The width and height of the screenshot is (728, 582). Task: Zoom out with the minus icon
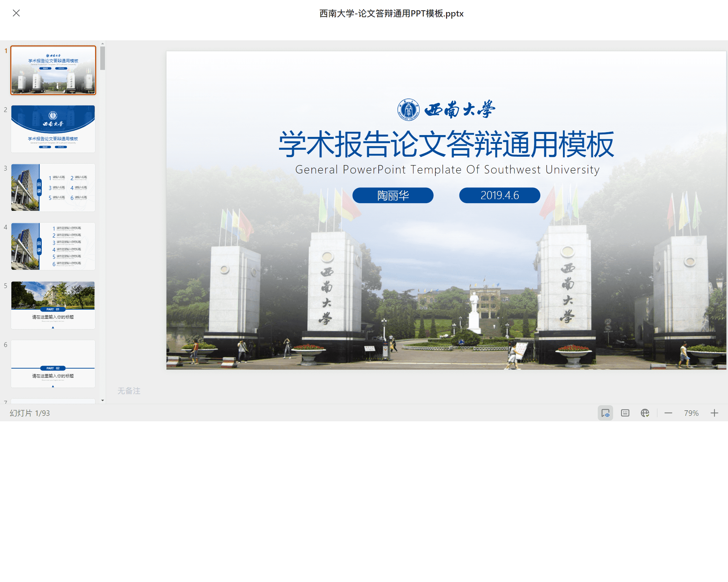pyautogui.click(x=668, y=413)
